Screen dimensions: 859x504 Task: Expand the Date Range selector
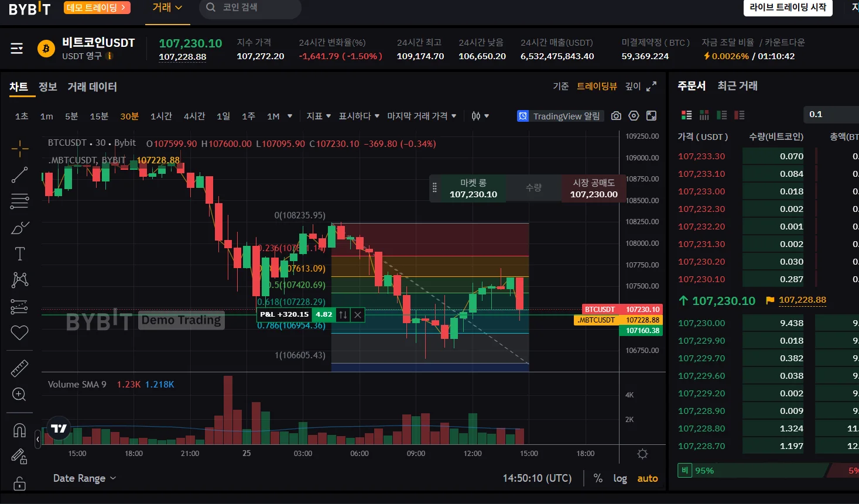click(x=85, y=478)
